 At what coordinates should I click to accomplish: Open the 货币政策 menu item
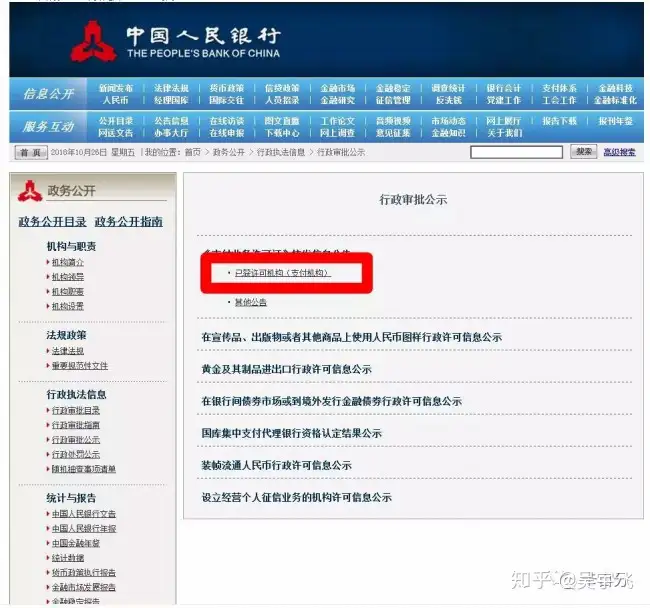point(226,88)
